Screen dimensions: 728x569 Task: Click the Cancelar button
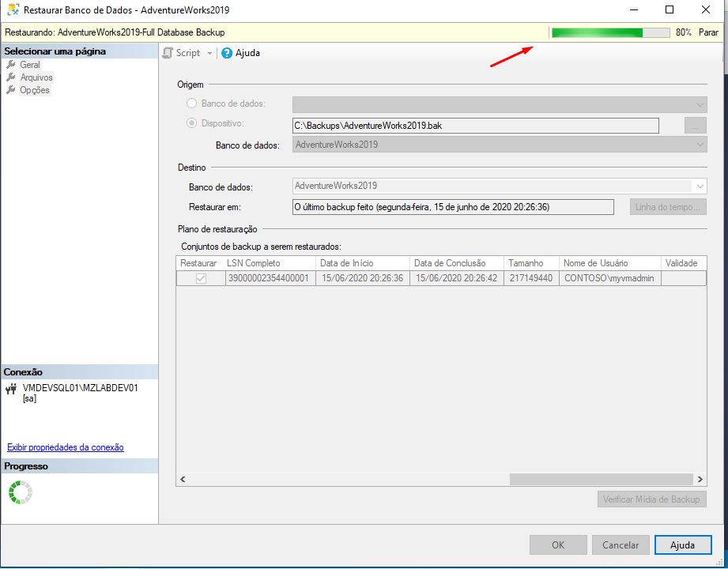point(620,545)
